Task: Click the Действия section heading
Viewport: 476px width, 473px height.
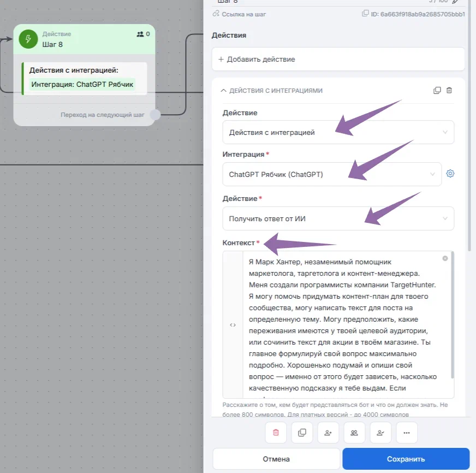Action: point(229,36)
